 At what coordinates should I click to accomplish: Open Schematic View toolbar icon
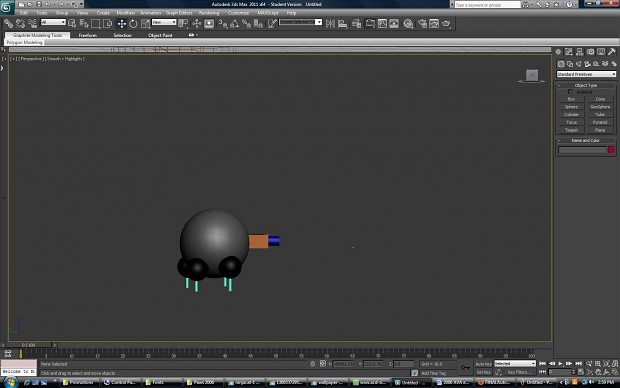pyautogui.click(x=394, y=24)
